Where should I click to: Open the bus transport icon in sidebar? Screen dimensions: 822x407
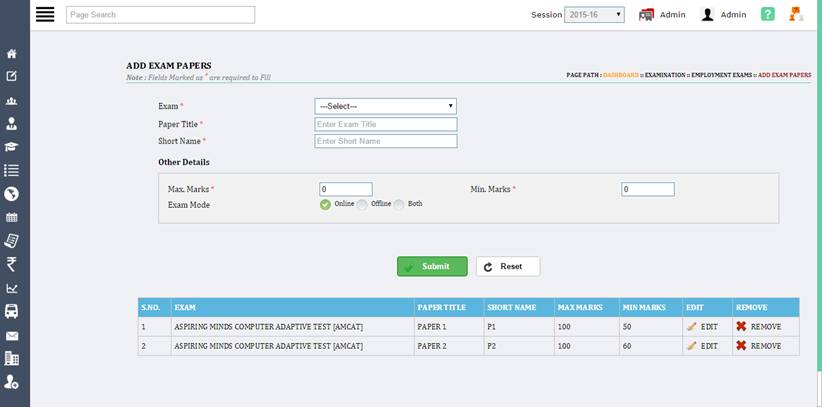point(12,311)
